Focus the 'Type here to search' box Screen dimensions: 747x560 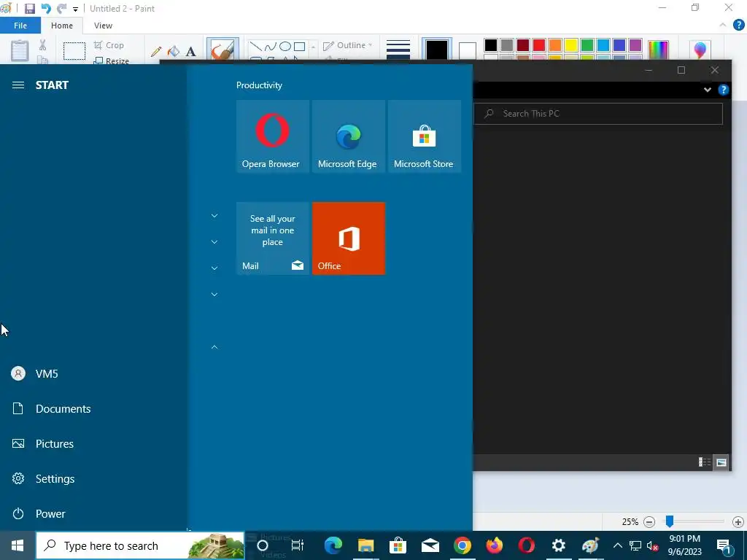(x=140, y=545)
